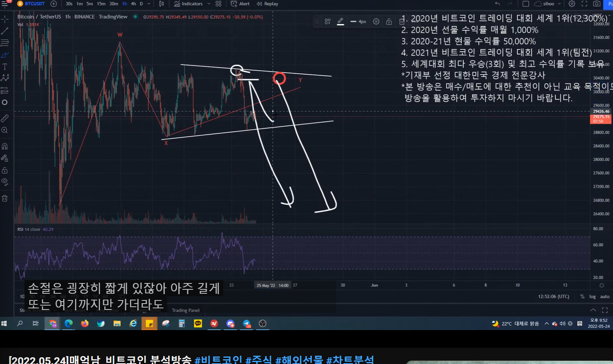Open the indicator templates grid icon
Viewport: 613px width, 364px height.
pos(219,4)
